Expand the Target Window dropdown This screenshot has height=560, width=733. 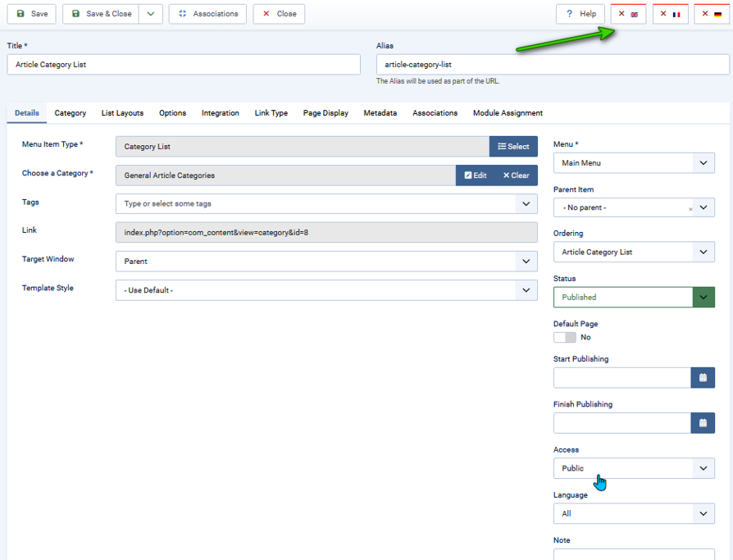326,262
